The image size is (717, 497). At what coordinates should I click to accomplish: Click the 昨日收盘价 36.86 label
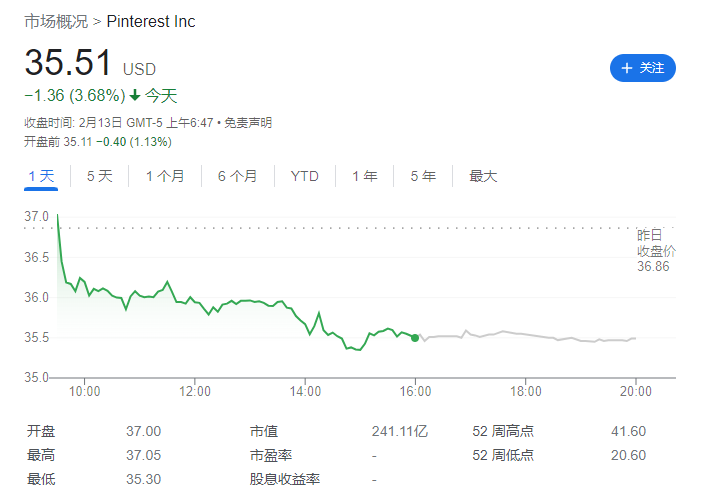[x=656, y=250]
